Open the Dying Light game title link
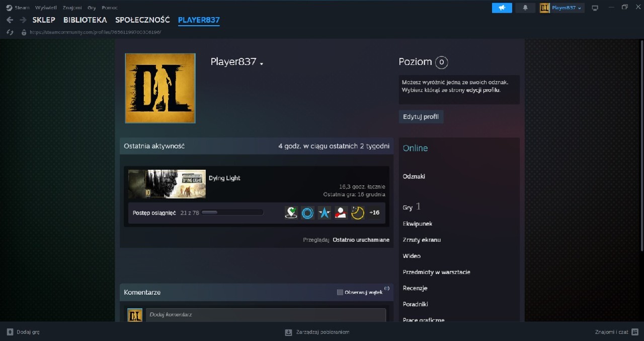The height and width of the screenshot is (341, 644). coord(224,178)
